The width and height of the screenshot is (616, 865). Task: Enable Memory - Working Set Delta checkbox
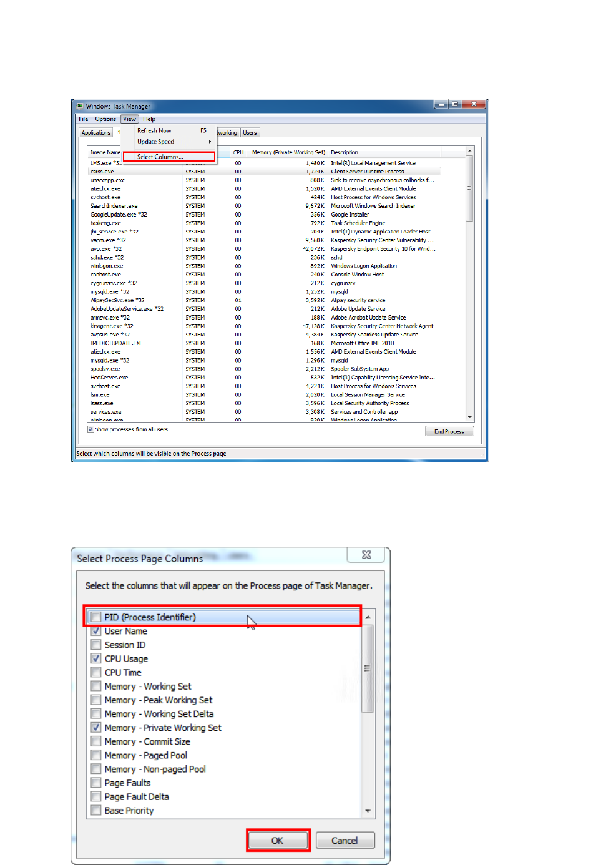[x=96, y=714]
